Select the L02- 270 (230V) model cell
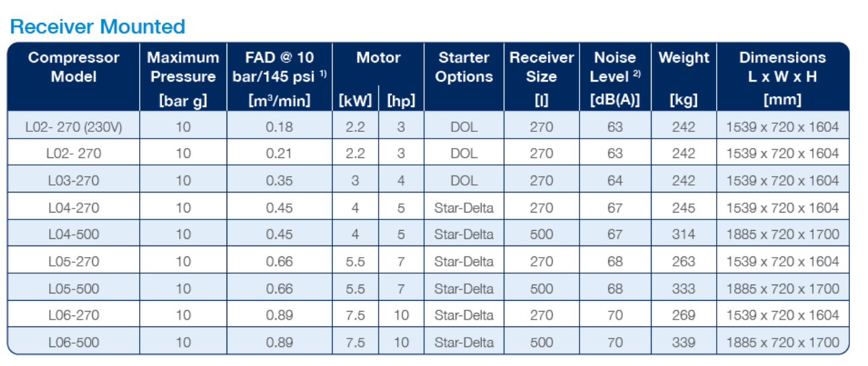 (74, 126)
